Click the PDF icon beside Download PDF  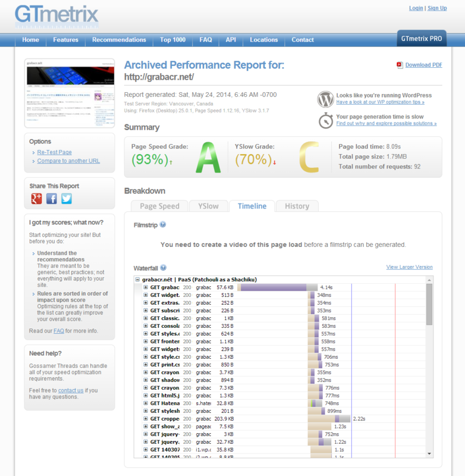400,65
